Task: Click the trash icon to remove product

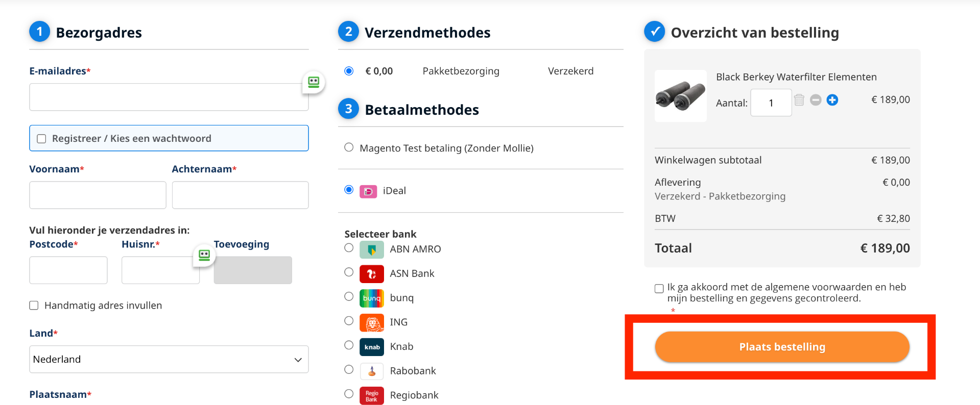Action: (799, 100)
